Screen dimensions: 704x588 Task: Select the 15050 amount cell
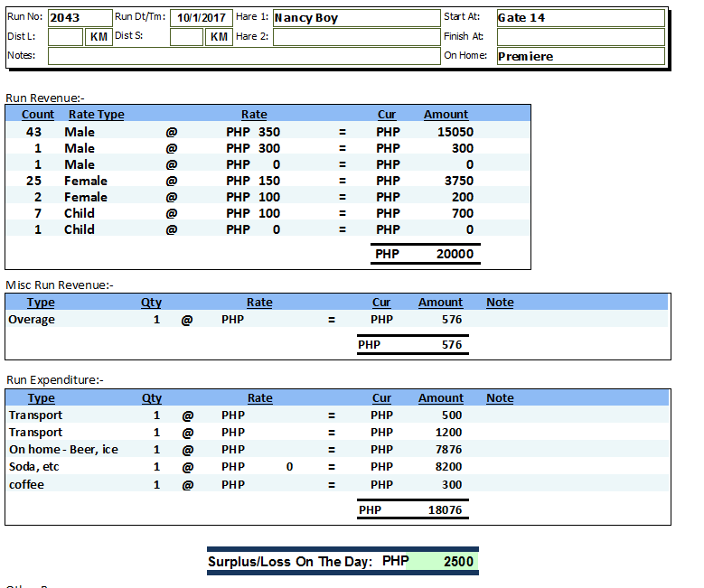pos(455,132)
